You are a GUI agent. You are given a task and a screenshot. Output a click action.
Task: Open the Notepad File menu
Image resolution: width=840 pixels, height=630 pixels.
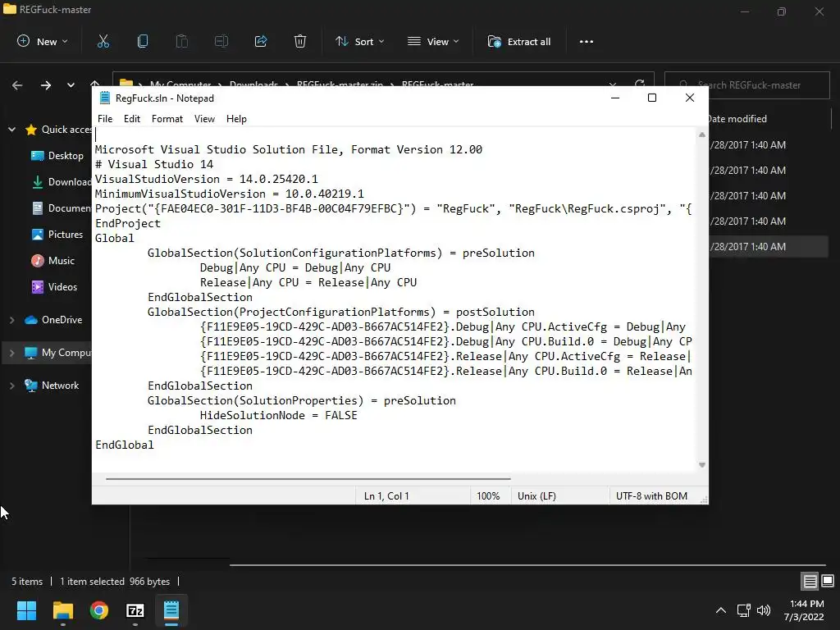pos(105,119)
